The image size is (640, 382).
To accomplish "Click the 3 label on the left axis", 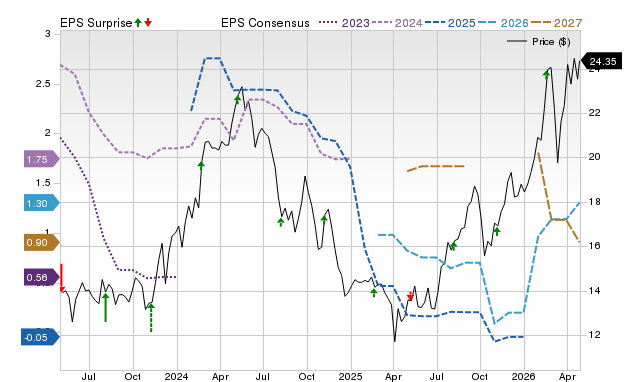I will [x=48, y=34].
